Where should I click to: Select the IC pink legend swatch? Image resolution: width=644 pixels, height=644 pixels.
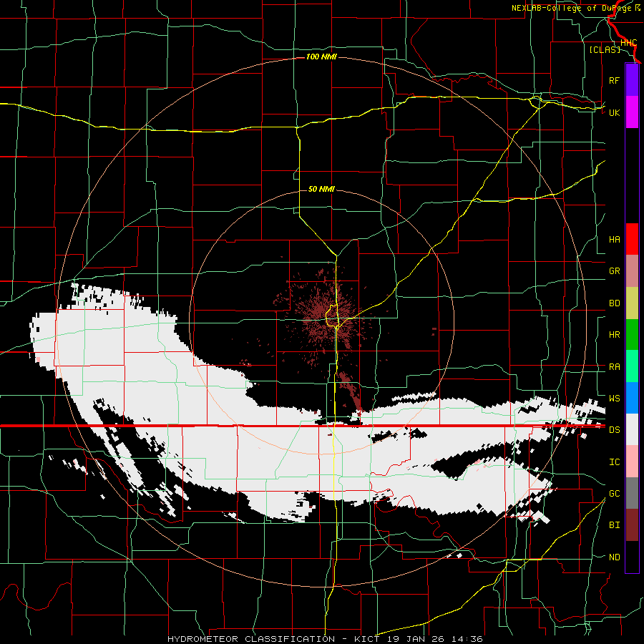[x=632, y=462]
